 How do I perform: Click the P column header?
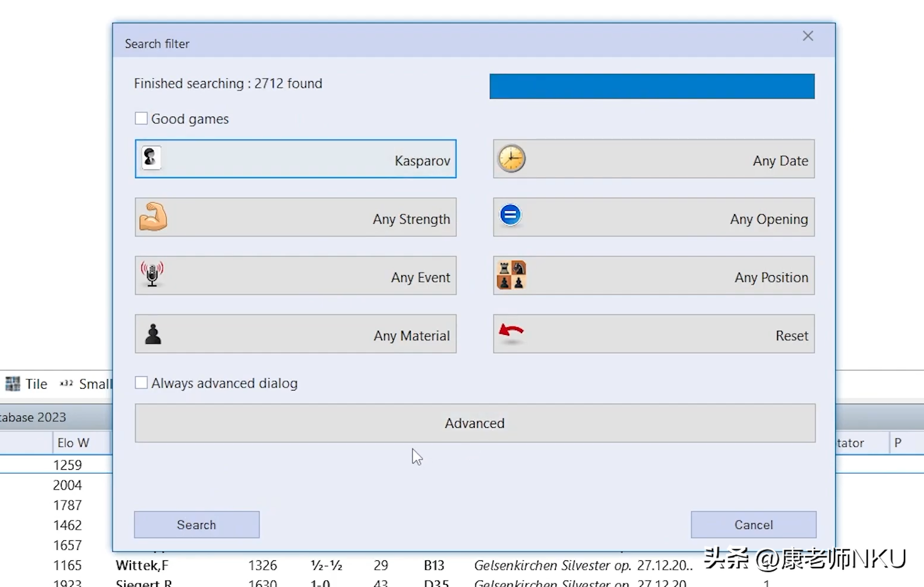tap(906, 443)
